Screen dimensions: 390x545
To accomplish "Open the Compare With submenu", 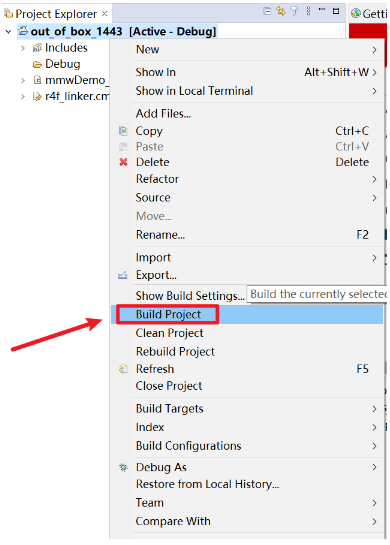I will [247, 522].
